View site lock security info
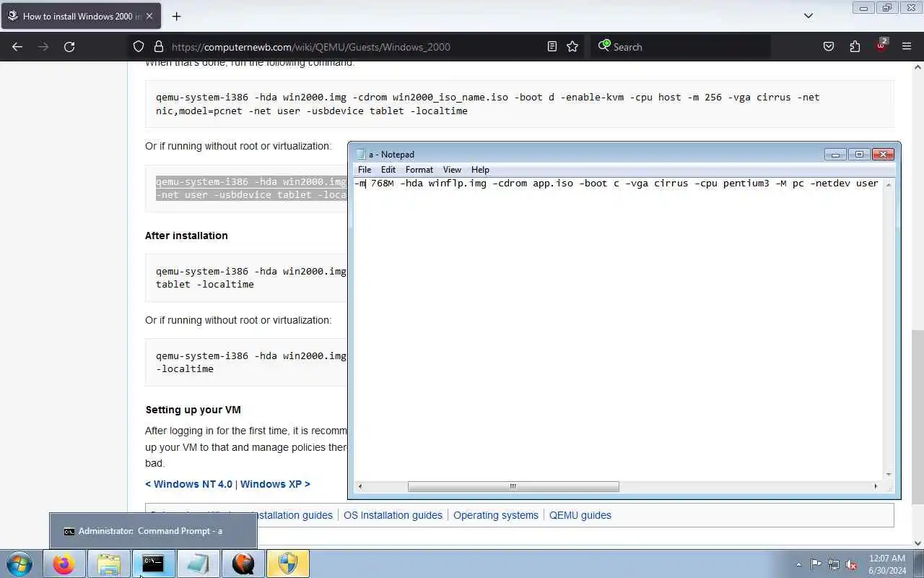Viewport: 924px width, 578px height. tap(159, 46)
